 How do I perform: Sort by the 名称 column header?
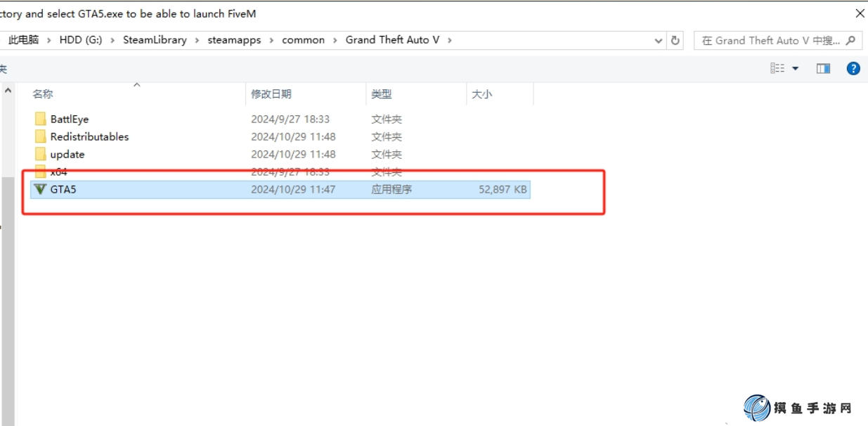(x=43, y=94)
